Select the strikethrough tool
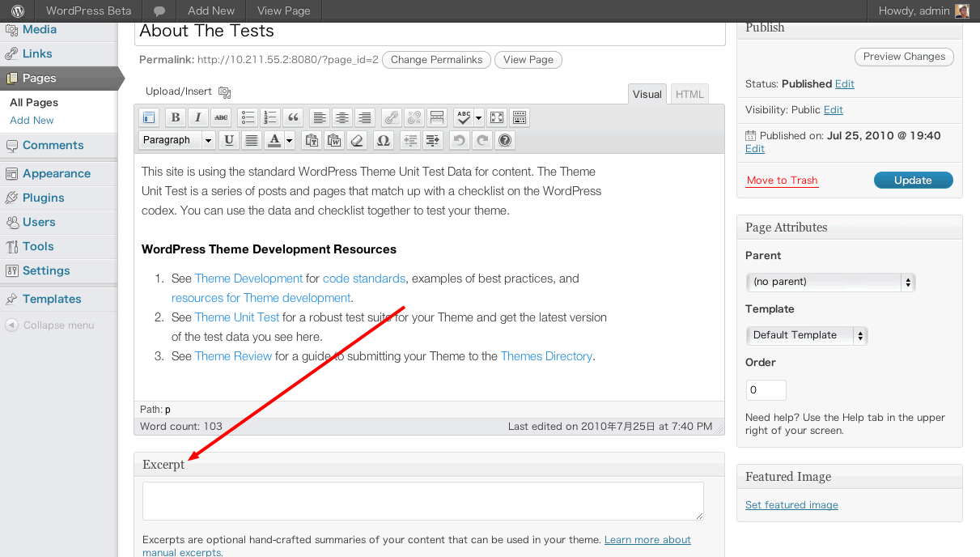 (222, 117)
